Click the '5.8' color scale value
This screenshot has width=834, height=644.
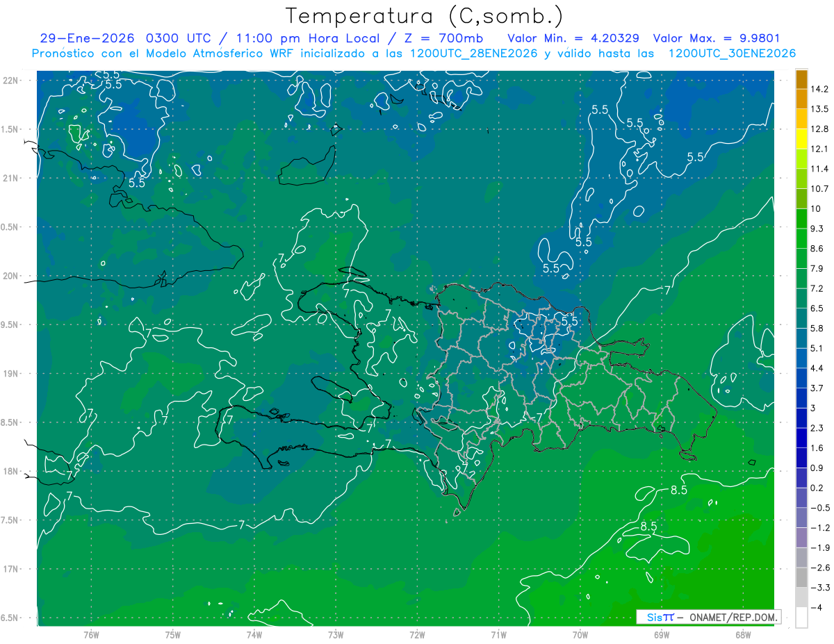817,329
